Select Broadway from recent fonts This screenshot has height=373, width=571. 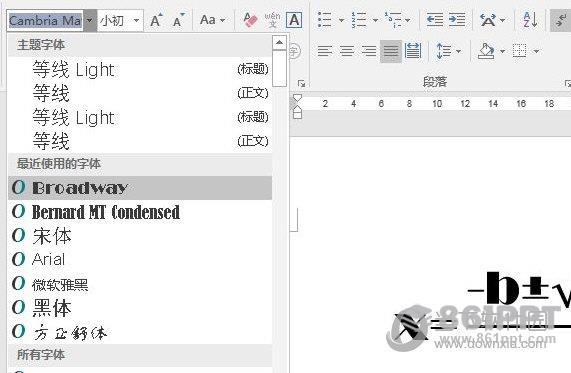coord(140,188)
